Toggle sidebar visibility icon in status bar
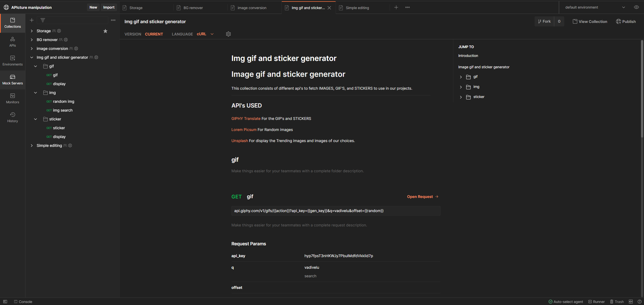The height and width of the screenshot is (305, 644). point(5,301)
